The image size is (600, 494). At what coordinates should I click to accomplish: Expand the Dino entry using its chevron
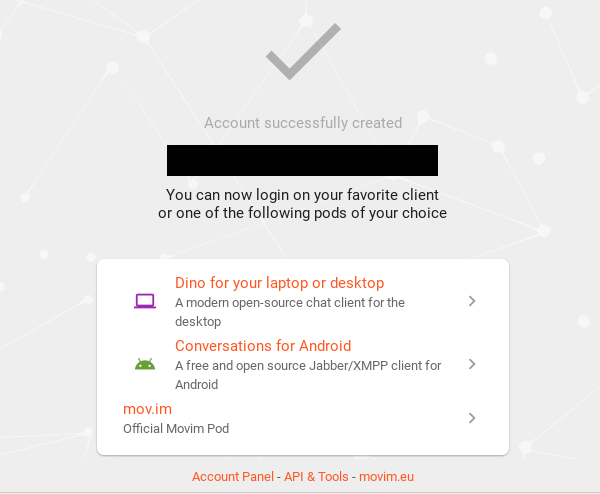[x=472, y=301]
